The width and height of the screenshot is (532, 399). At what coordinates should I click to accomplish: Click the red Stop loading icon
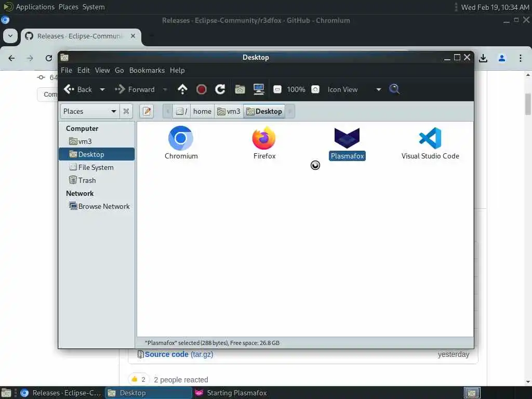coord(202,89)
